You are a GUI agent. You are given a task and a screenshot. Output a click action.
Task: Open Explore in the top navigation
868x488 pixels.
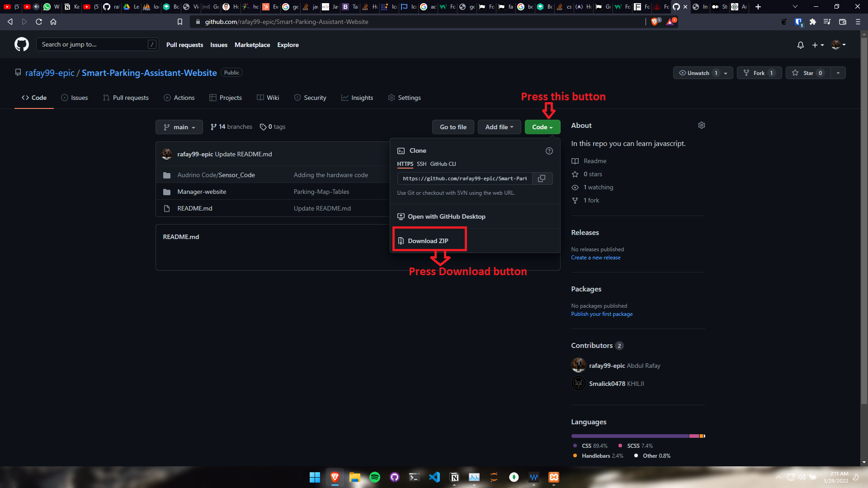pyautogui.click(x=288, y=45)
